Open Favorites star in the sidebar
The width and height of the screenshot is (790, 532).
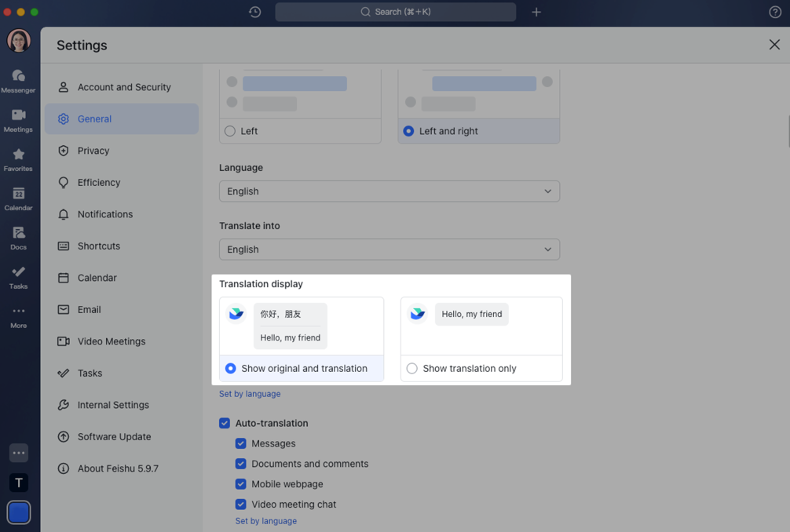click(x=19, y=159)
